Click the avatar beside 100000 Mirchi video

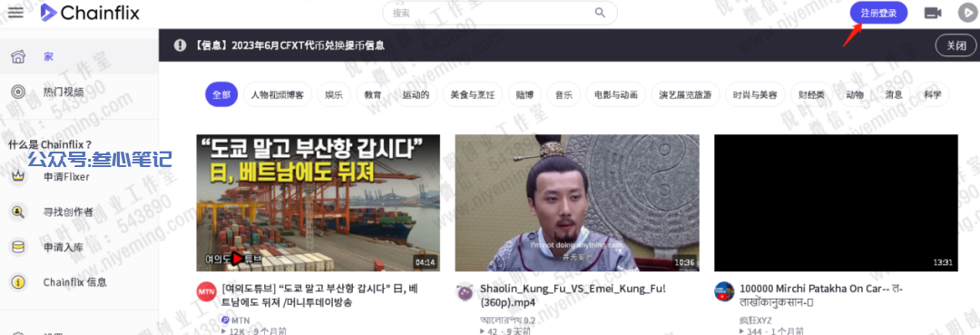pyautogui.click(x=724, y=291)
